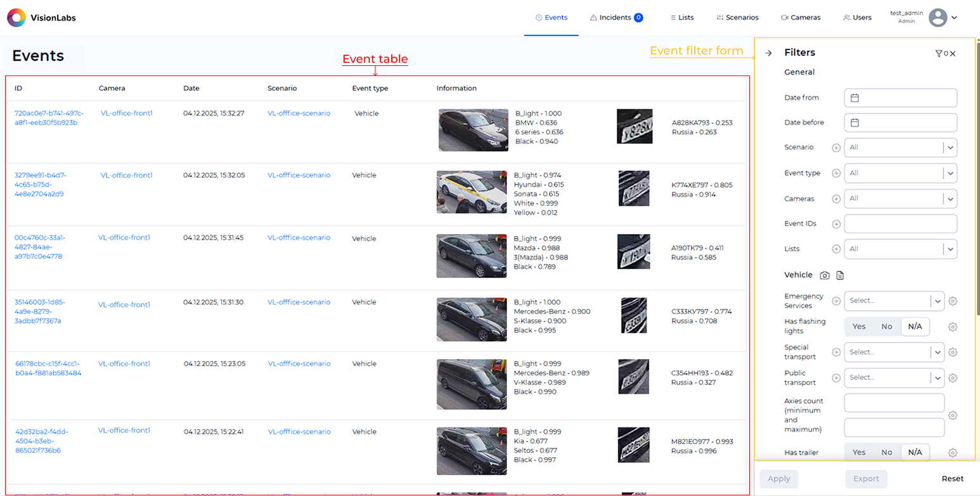Select No for Has trailer
Screen dimensions: 980x496
887,452
